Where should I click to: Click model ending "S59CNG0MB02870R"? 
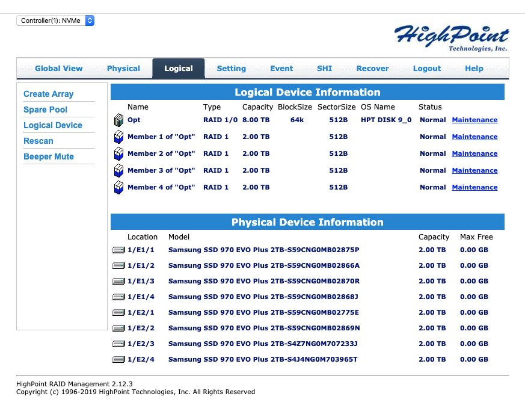264,281
